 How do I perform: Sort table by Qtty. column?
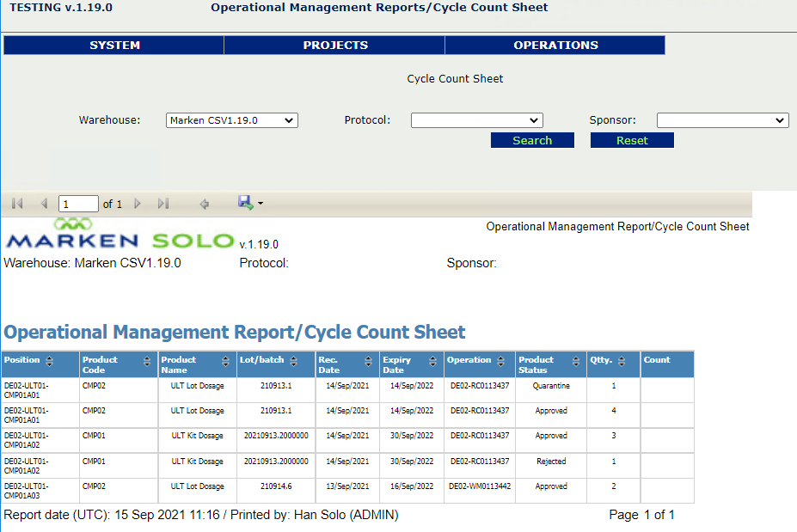pyautogui.click(x=622, y=361)
